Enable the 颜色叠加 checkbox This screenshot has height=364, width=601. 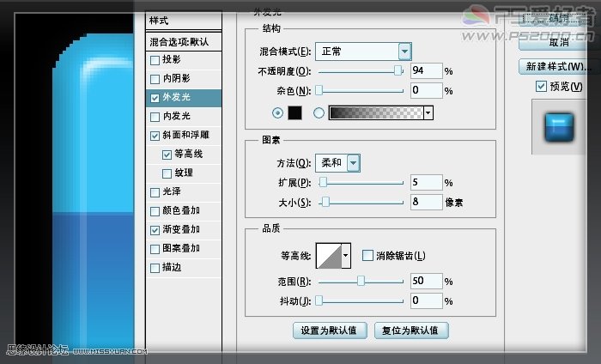155,211
